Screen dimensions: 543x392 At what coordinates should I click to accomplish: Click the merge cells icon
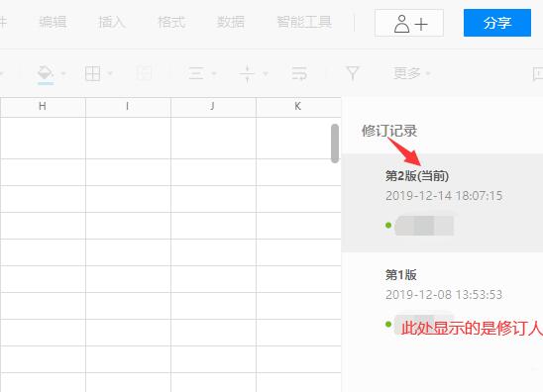(x=144, y=73)
